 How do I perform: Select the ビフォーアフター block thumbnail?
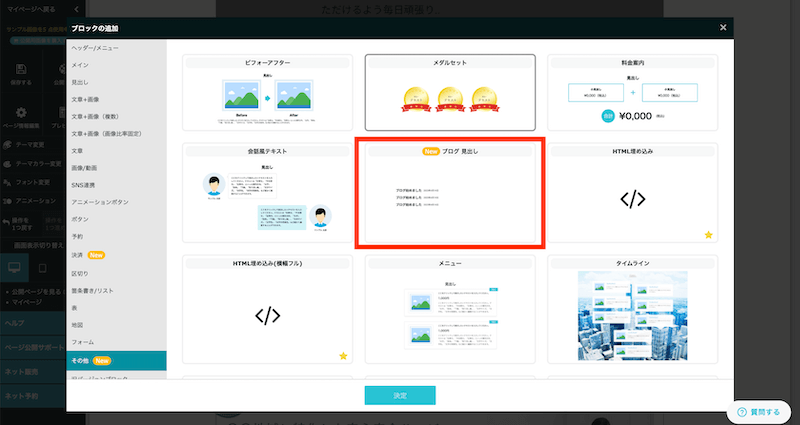(x=267, y=93)
